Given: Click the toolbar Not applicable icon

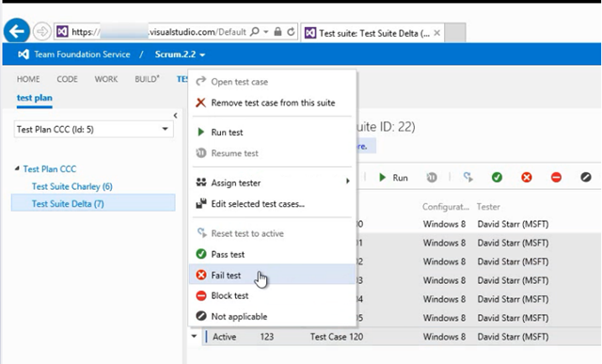Looking at the screenshot, I should (586, 178).
